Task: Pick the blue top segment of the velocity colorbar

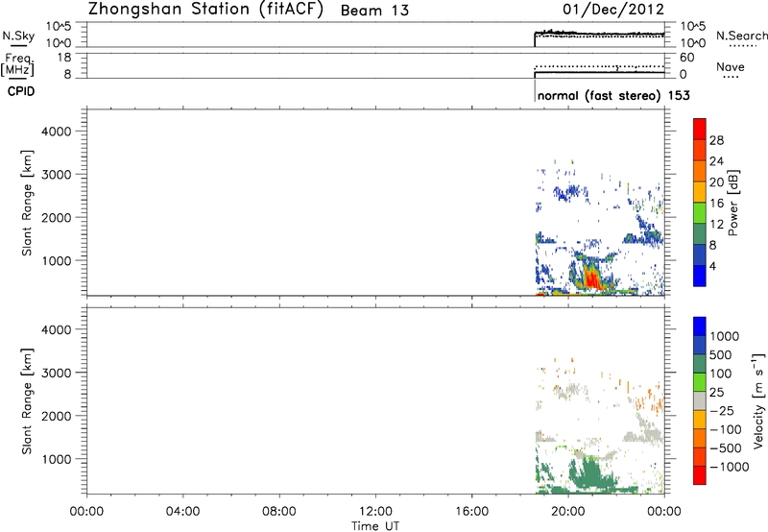Action: [x=700, y=326]
